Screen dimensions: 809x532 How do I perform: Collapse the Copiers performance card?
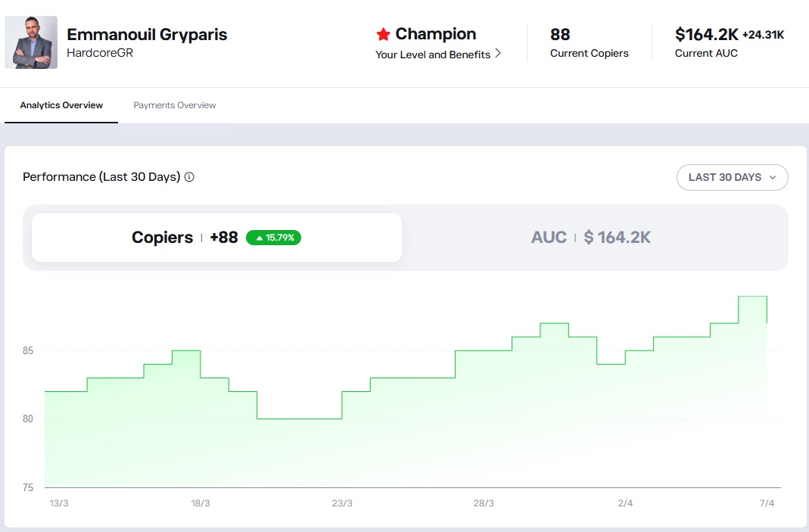point(216,237)
